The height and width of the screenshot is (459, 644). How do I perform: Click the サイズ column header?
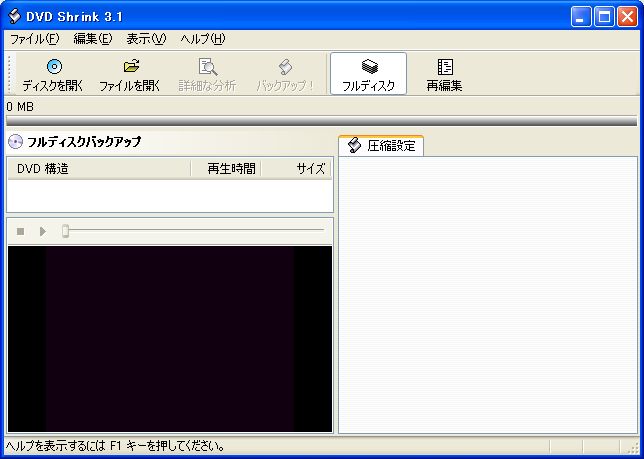[296, 168]
